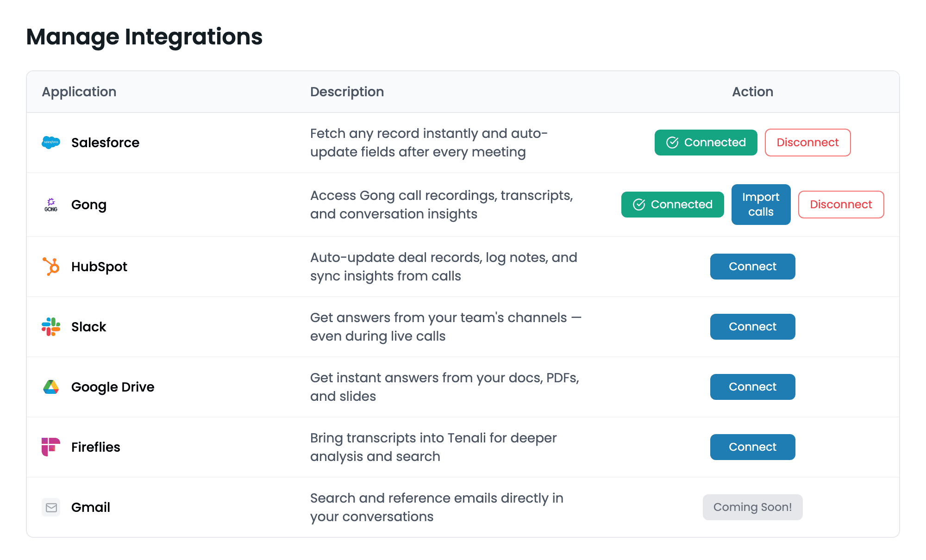Click the Google Drive triangle icon

pos(51,387)
